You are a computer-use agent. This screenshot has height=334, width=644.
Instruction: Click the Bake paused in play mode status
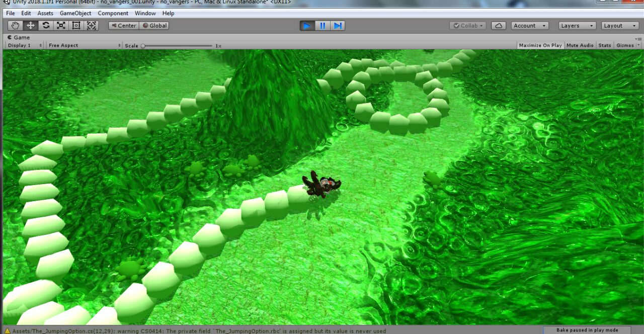click(587, 330)
